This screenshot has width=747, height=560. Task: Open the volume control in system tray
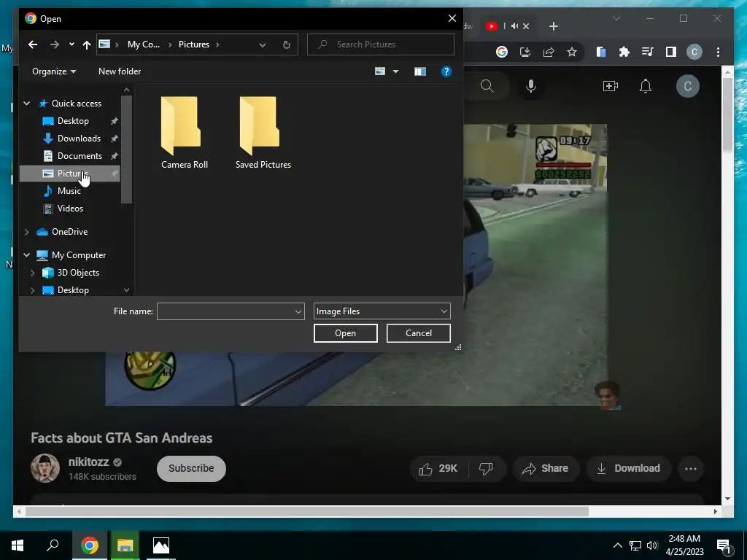tap(652, 545)
